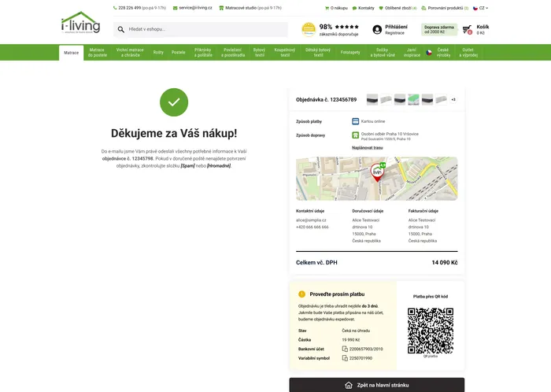
Task: Click the compare icon by Porovnání produktů
Action: point(423,8)
